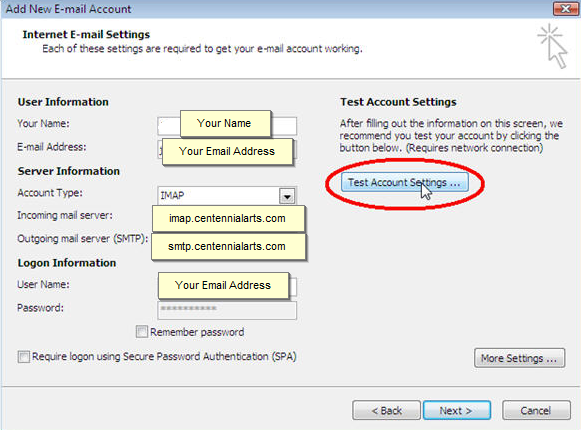The image size is (581, 430).
Task: Click the User Name logon field
Action: (x=227, y=286)
